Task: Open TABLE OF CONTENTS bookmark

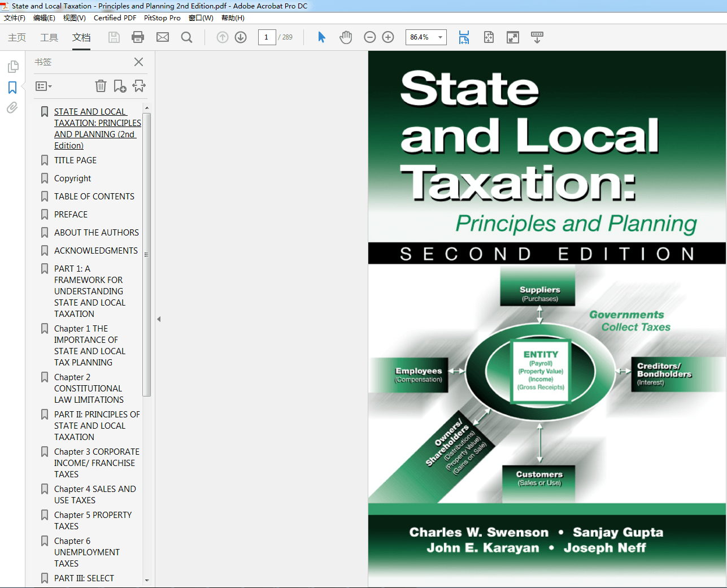Action: point(94,197)
